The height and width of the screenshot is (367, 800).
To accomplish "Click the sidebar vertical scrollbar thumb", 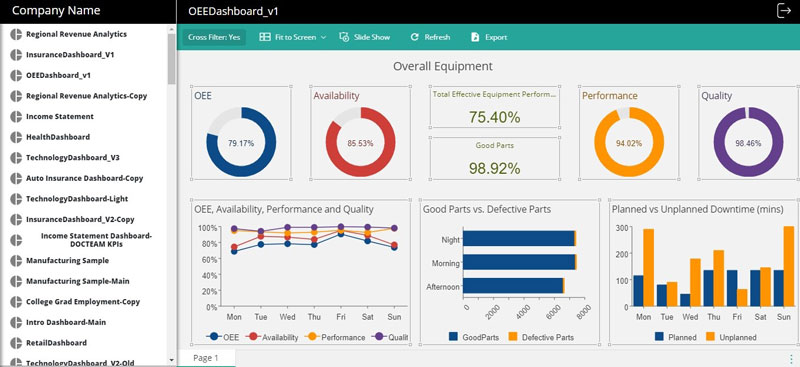I will [171, 60].
